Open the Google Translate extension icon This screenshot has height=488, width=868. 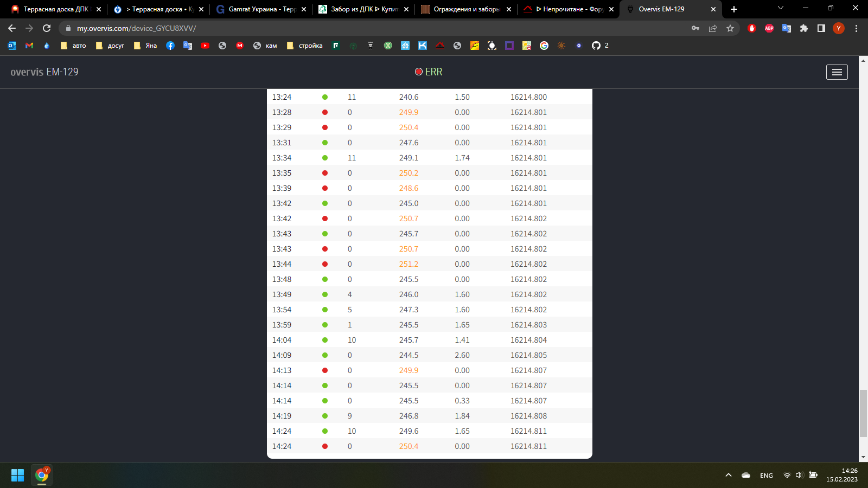[x=787, y=28]
